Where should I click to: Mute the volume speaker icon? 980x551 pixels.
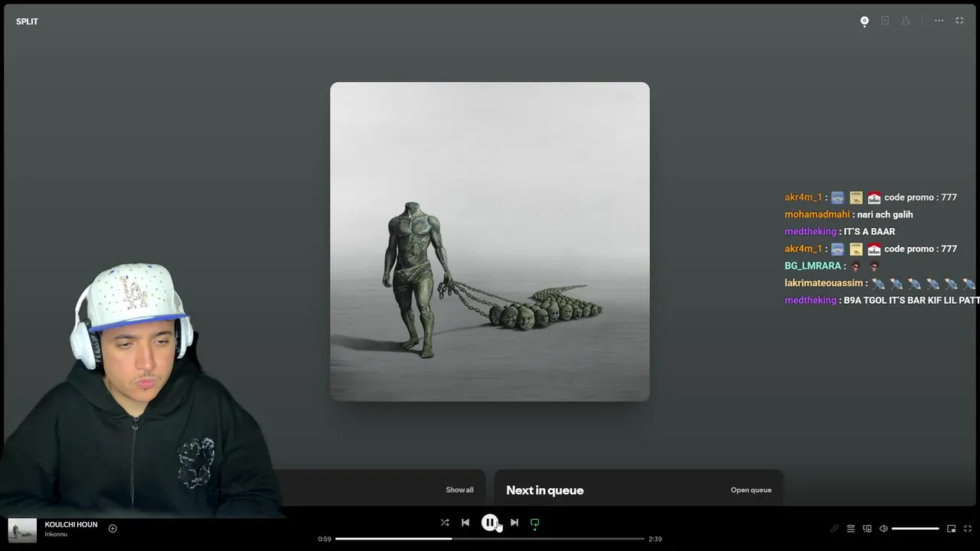pos(884,529)
